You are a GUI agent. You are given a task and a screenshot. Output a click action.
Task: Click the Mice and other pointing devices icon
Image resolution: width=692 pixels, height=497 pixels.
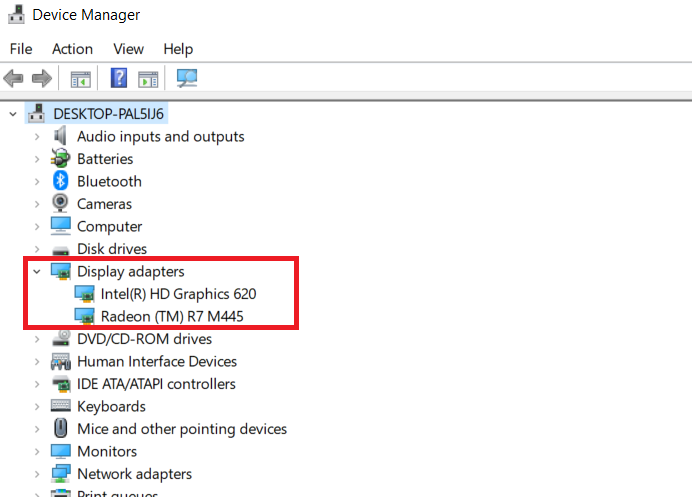(60, 428)
